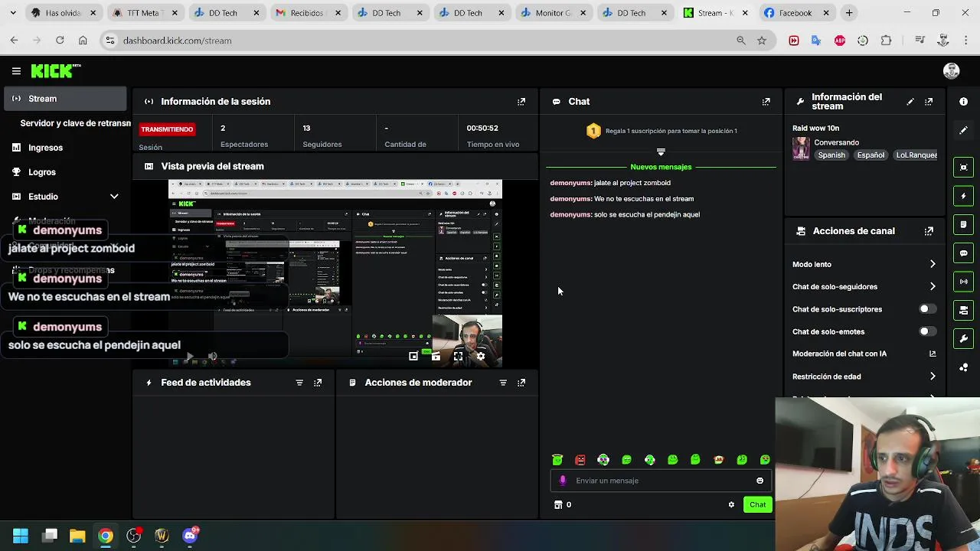Screen dimensions: 980x551
Task: Insert the headphones green emote
Action: (x=603, y=460)
